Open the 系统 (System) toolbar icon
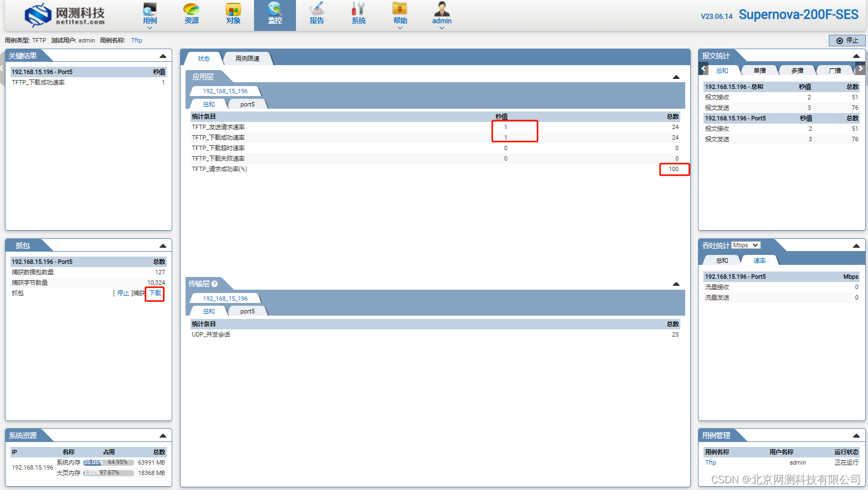The height and width of the screenshot is (490, 868). point(358,14)
